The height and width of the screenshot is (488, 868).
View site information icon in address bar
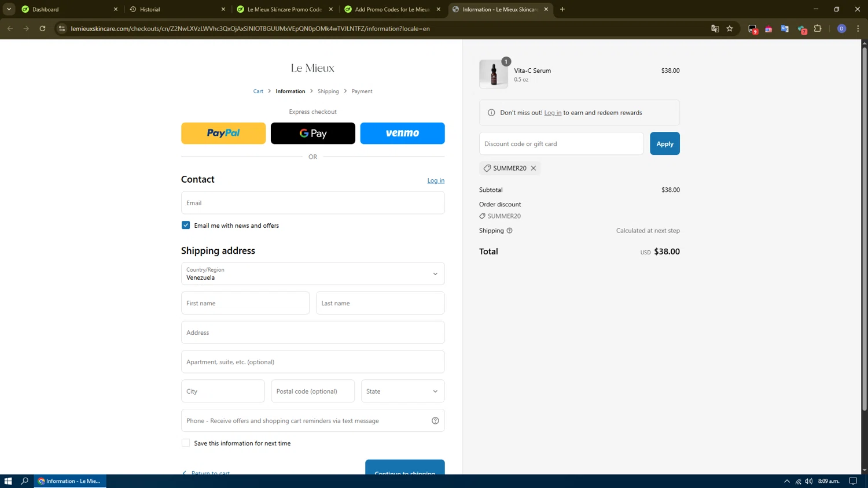(x=62, y=28)
